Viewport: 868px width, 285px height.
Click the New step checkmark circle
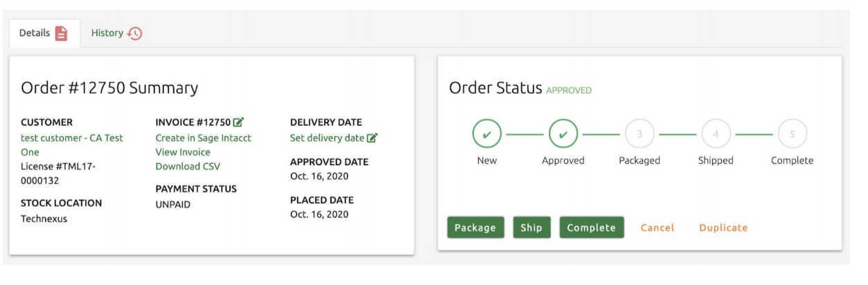[487, 134]
